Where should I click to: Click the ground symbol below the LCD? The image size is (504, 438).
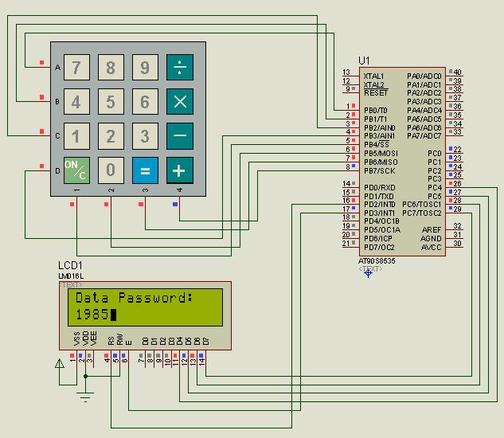[85, 397]
